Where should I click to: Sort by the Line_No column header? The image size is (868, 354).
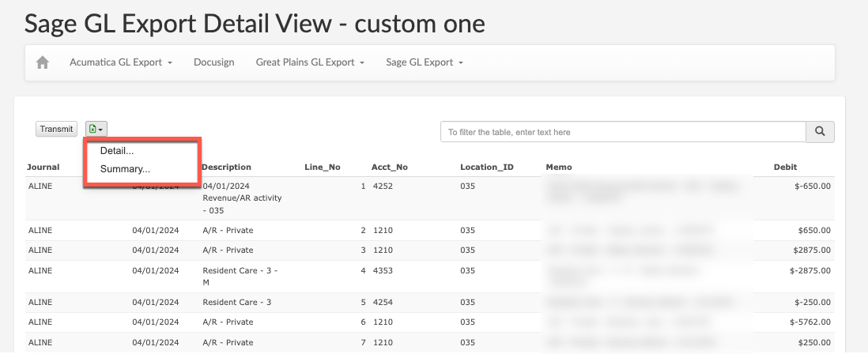click(x=323, y=167)
